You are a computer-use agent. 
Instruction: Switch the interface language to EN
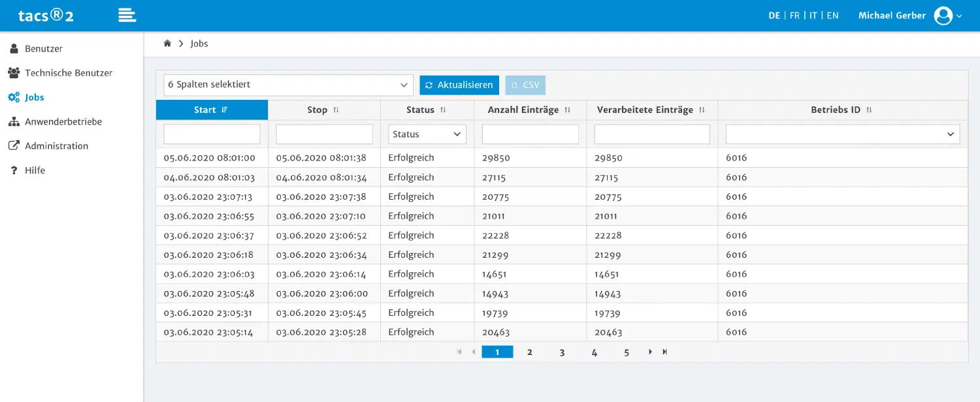[832, 15]
